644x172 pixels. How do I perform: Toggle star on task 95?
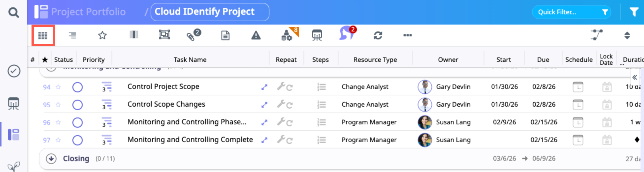pyautogui.click(x=58, y=105)
